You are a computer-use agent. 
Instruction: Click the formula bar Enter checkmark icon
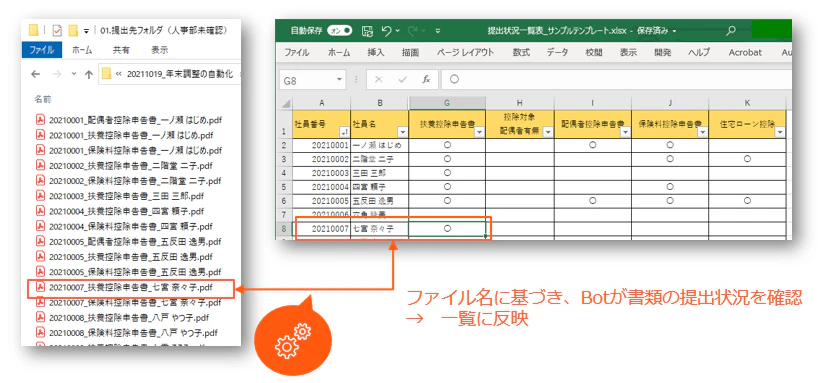pos(402,79)
